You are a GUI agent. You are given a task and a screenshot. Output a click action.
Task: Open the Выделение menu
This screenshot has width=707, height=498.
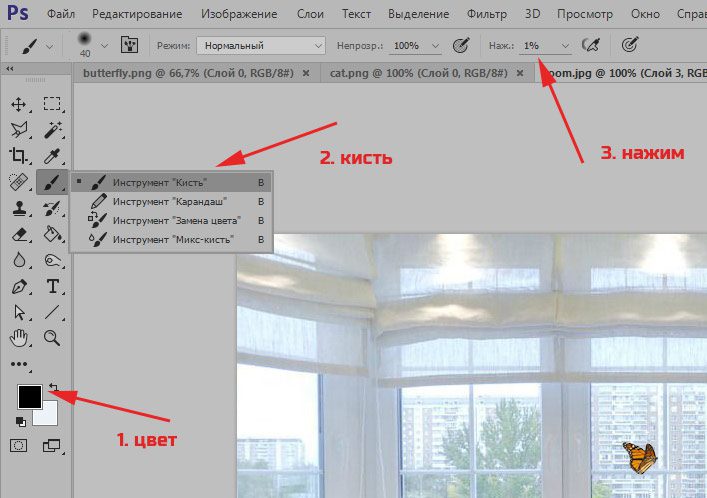pos(418,14)
